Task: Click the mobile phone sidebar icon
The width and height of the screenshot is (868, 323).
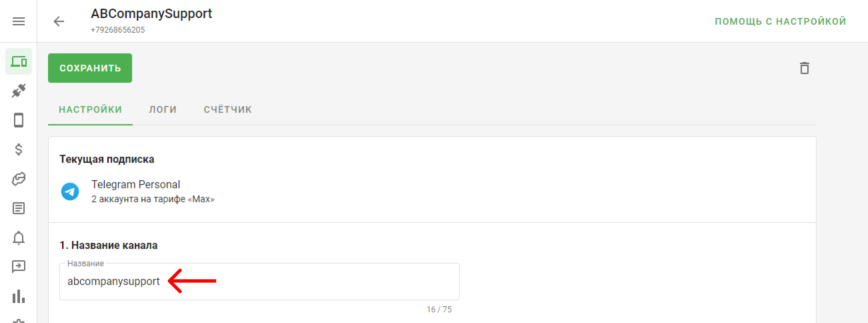Action: 19,120
